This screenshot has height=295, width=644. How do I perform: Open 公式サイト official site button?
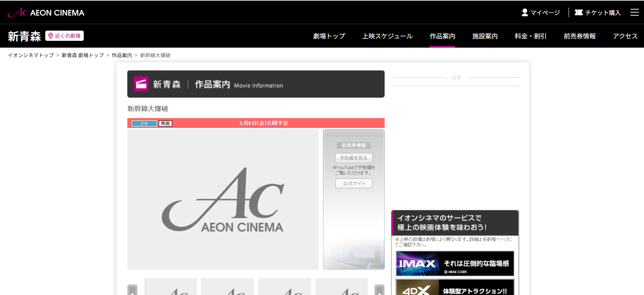click(354, 183)
